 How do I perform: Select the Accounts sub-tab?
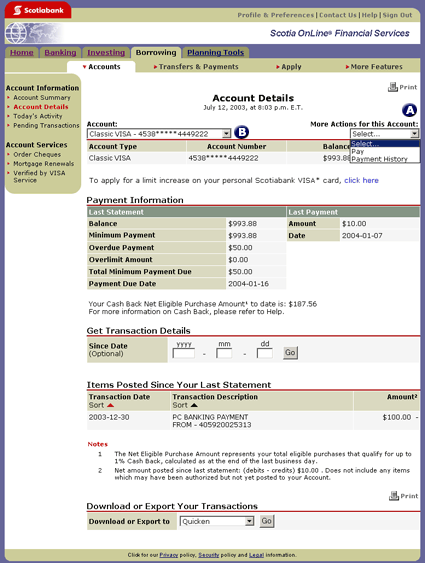click(x=102, y=67)
